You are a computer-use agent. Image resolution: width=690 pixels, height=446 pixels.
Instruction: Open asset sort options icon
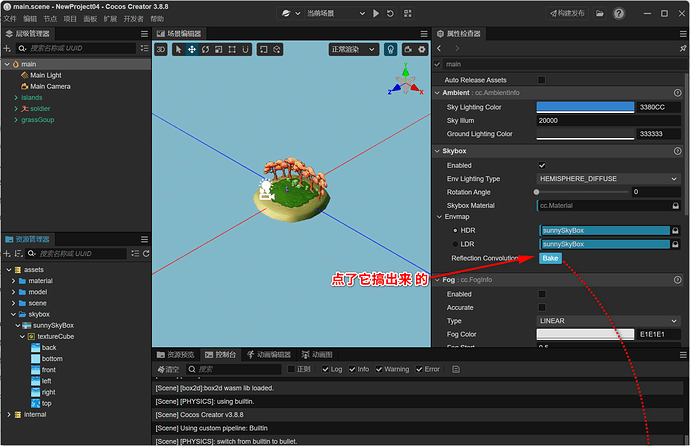coord(18,254)
